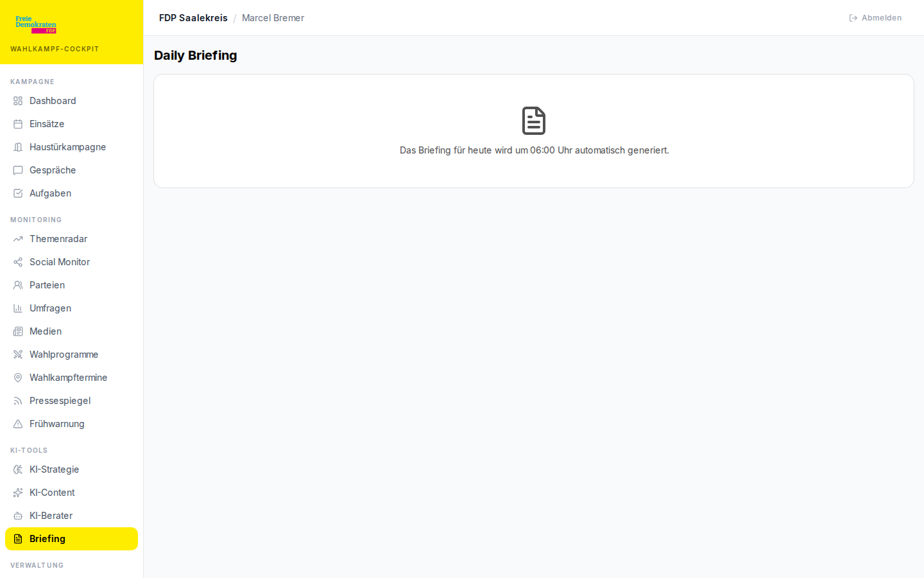Click the Briefing document icon in sidebar
This screenshot has height=578, width=924.
pyautogui.click(x=18, y=539)
